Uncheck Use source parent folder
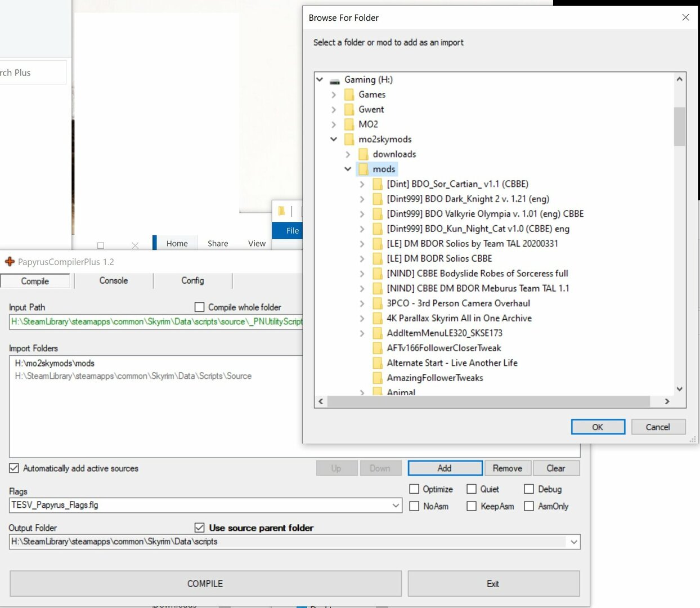This screenshot has width=700, height=608. 199,527
